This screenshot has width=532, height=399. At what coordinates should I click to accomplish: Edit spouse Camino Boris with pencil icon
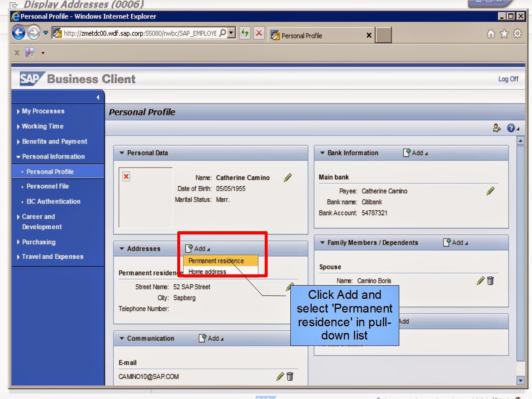pyautogui.click(x=481, y=280)
